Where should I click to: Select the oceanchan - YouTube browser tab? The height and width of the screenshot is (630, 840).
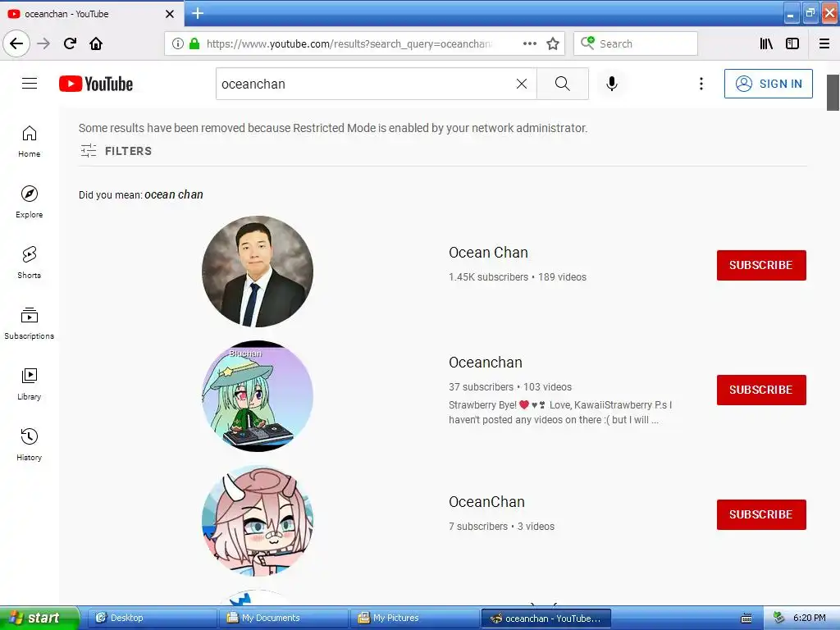coord(91,14)
